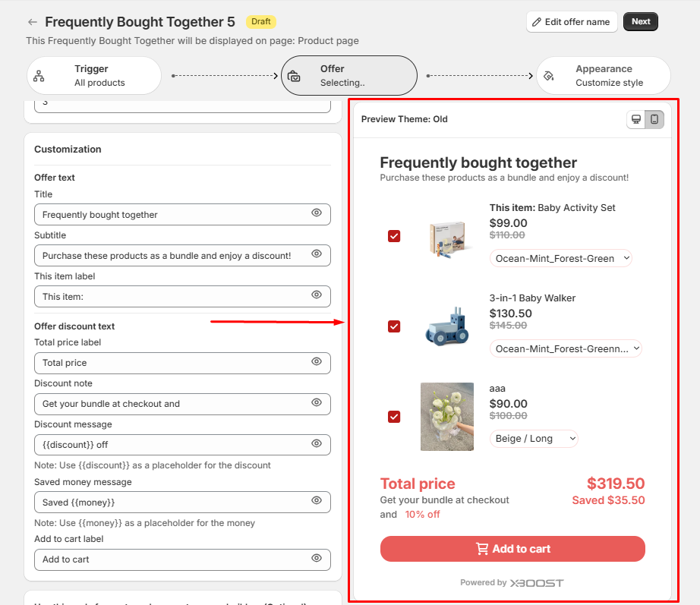Uncheck the aaa product checkbox
The height and width of the screenshot is (605, 700).
[394, 417]
